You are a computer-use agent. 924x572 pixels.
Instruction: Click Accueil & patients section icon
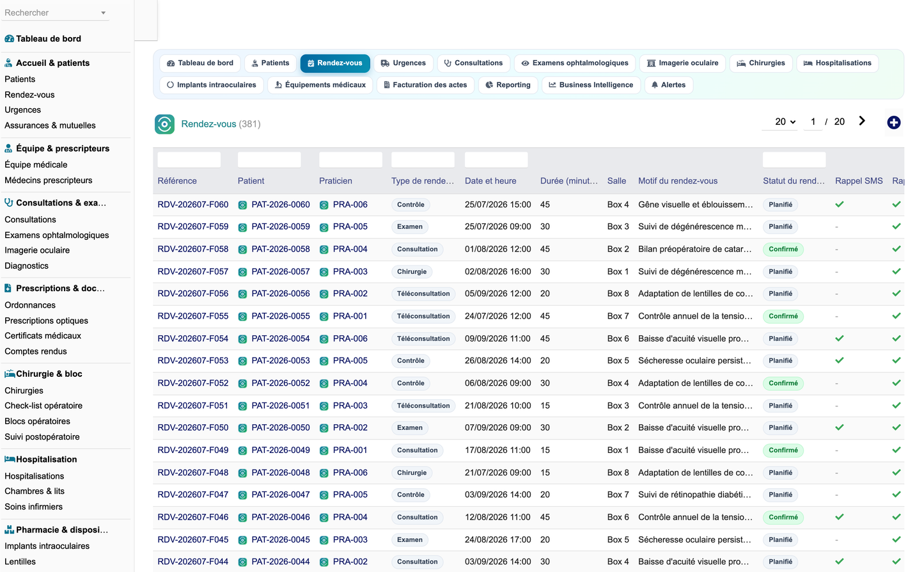click(8, 63)
